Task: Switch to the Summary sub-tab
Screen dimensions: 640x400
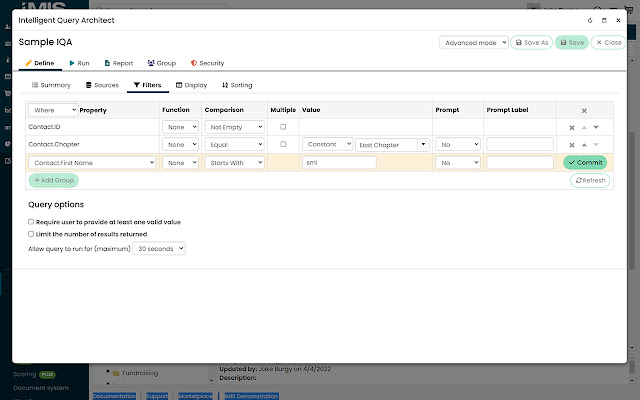Action: pyautogui.click(x=51, y=85)
